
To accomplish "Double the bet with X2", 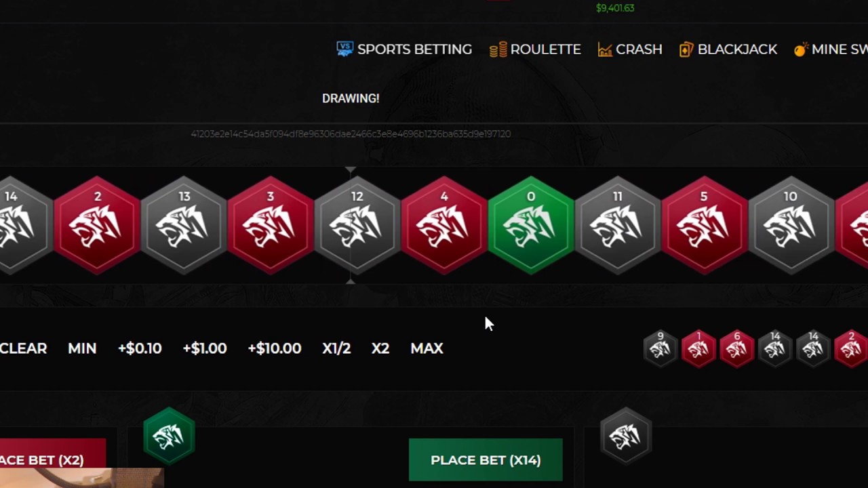I will point(380,348).
